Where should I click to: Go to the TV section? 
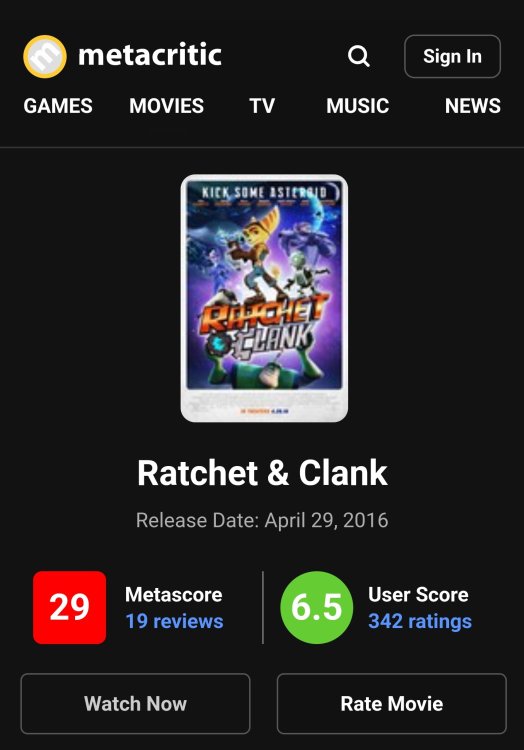262,106
